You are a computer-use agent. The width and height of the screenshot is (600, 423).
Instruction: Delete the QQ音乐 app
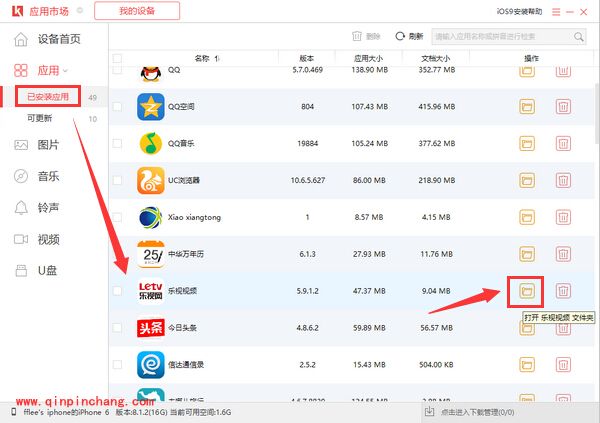[563, 144]
